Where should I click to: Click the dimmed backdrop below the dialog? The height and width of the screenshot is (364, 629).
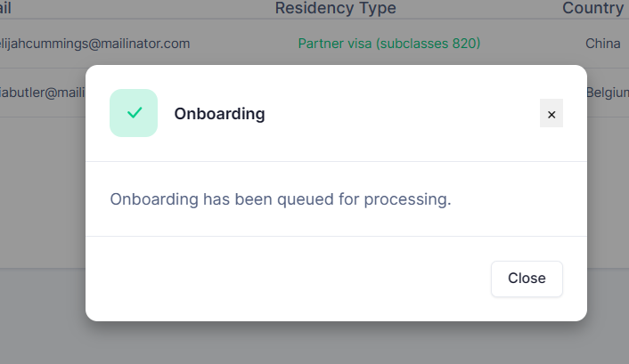(x=336, y=343)
